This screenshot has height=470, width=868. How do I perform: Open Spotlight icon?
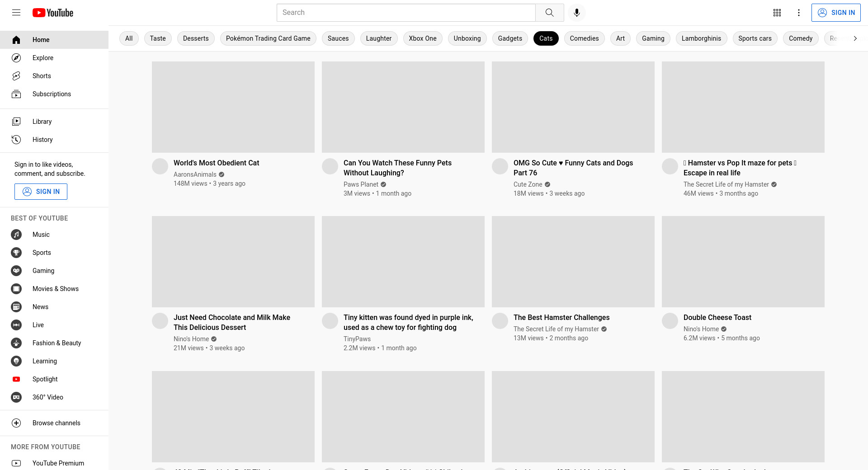coord(16,379)
